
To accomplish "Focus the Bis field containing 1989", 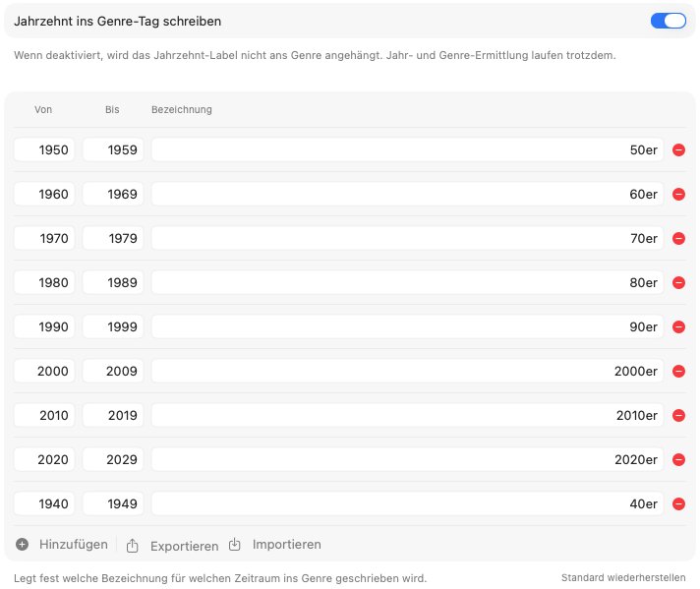I will [x=113, y=282].
